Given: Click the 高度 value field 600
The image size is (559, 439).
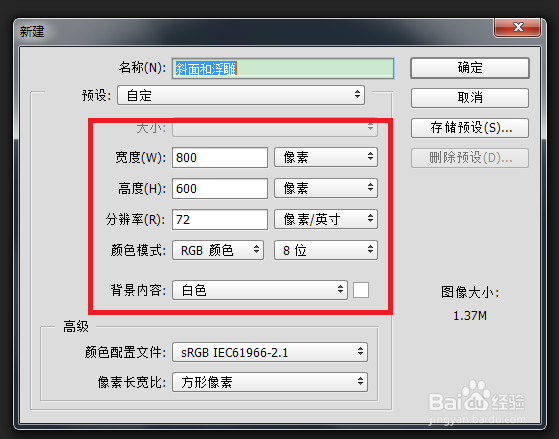Looking at the screenshot, I should coord(220,188).
